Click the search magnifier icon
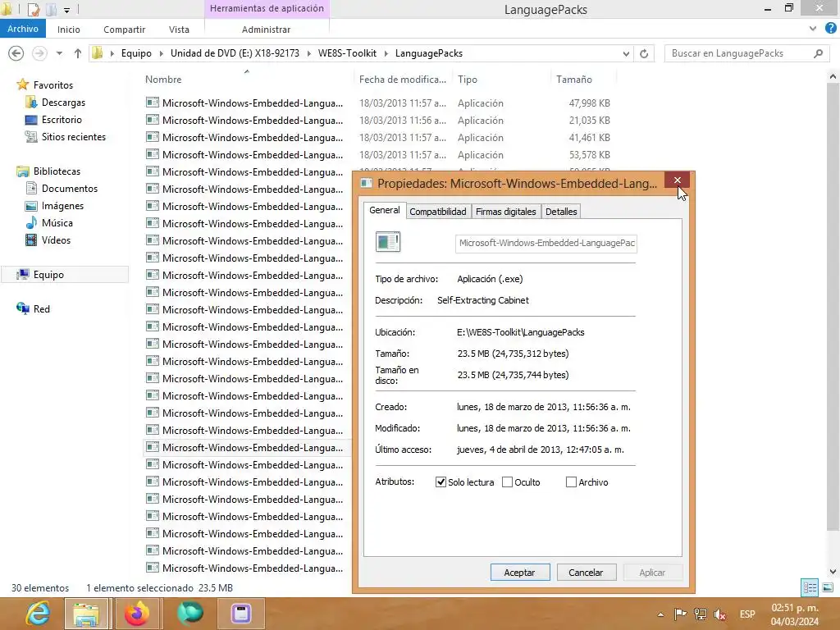 818,53
